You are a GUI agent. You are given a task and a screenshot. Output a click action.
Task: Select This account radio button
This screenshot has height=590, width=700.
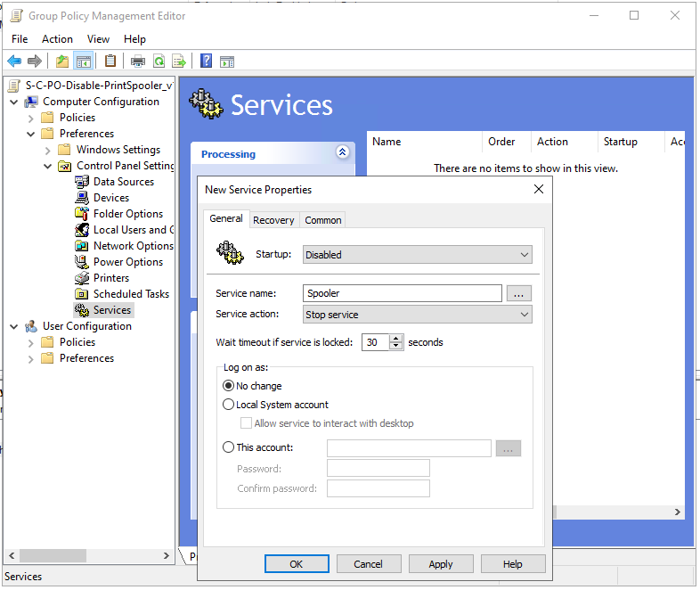point(229,447)
